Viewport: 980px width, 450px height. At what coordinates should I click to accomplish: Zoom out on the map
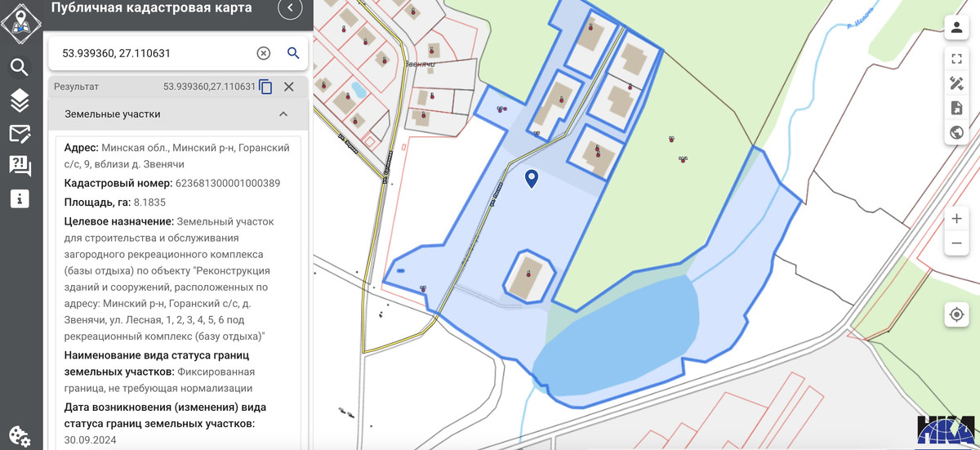click(x=956, y=243)
